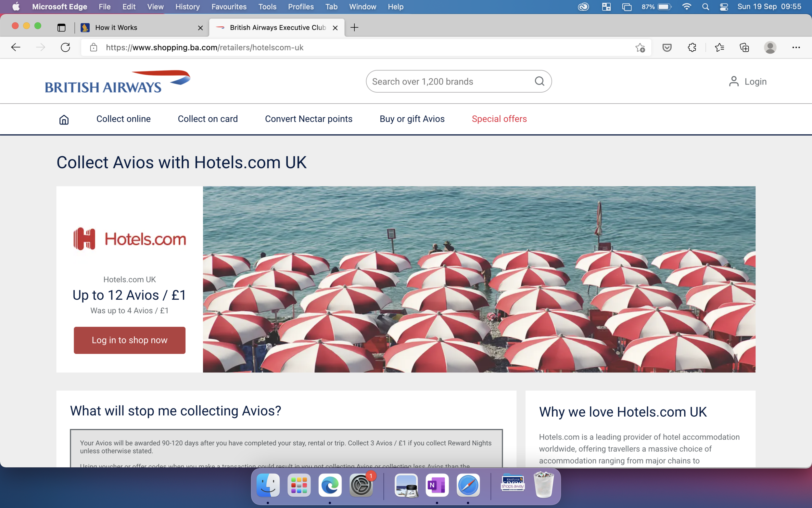Click the search magnifier in brand search box
The image size is (812, 508).
pyautogui.click(x=539, y=81)
